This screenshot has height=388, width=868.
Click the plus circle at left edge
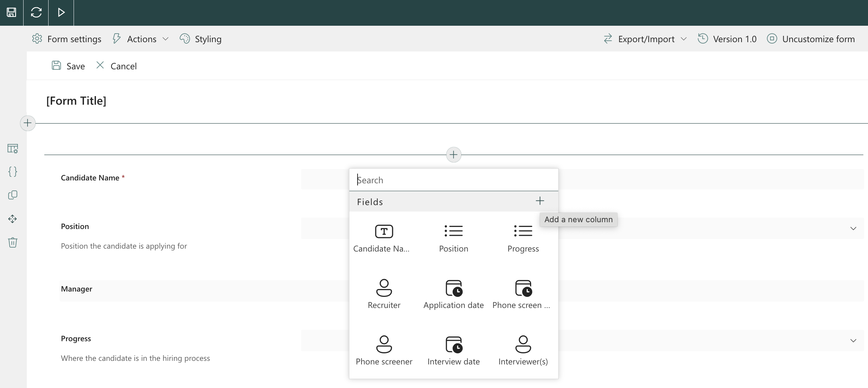[x=28, y=123]
